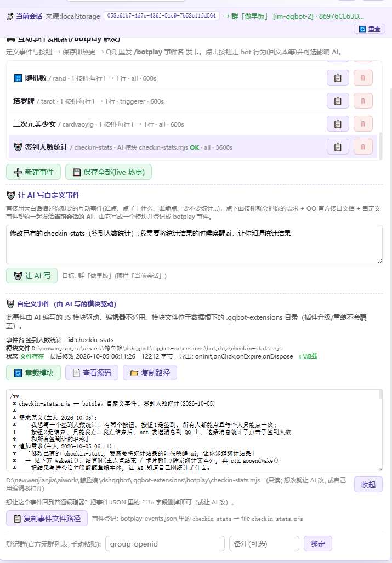This screenshot has height=563, width=392.
Task: Click 查看源码 button
Action: 92,373
